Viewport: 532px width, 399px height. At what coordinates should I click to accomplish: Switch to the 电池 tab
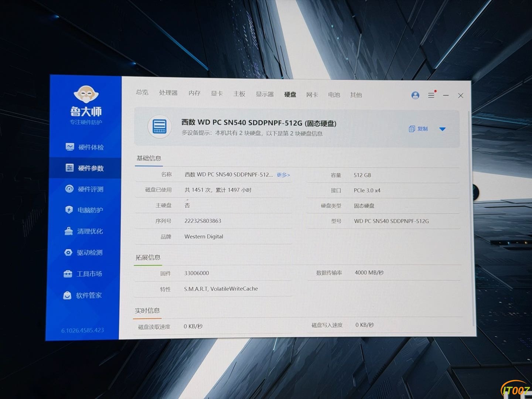334,95
